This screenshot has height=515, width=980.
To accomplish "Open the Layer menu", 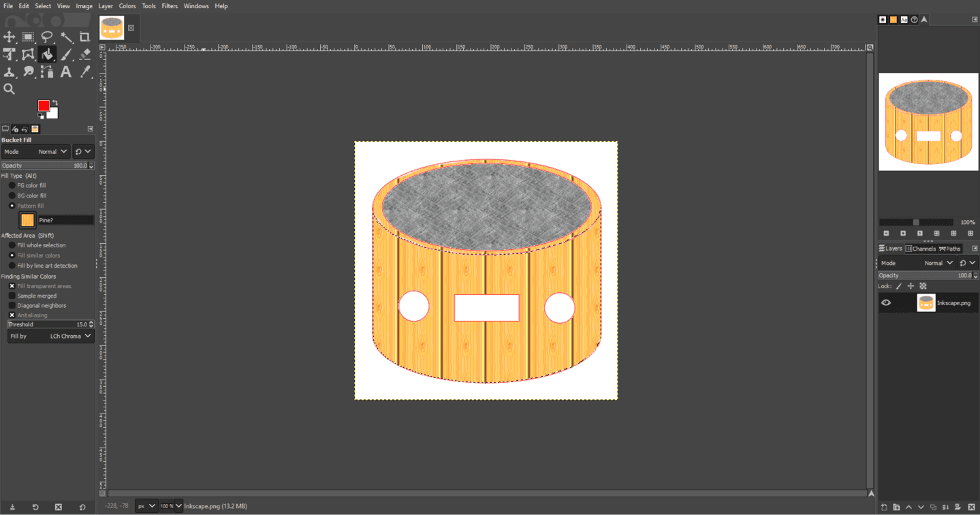I will [x=106, y=6].
